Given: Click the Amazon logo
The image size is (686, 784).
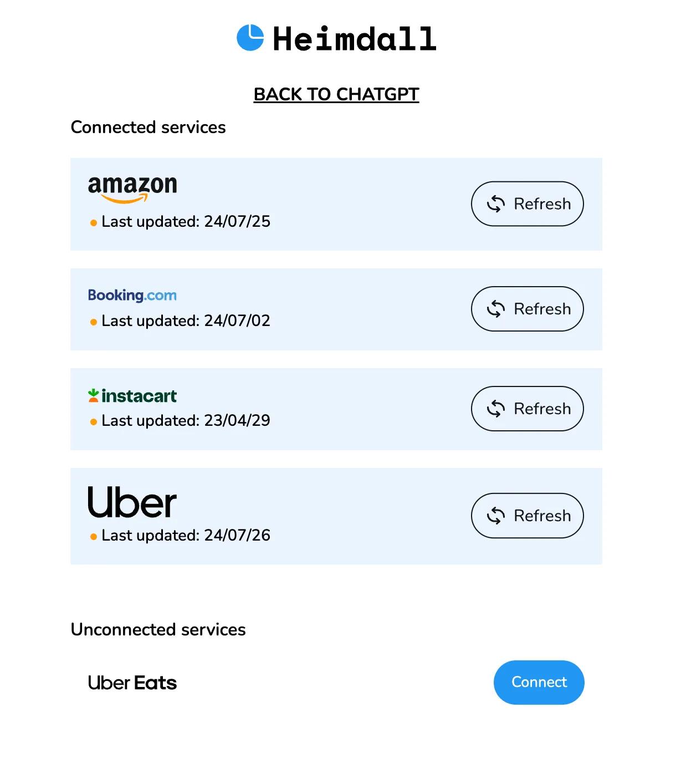Looking at the screenshot, I should tap(132, 189).
